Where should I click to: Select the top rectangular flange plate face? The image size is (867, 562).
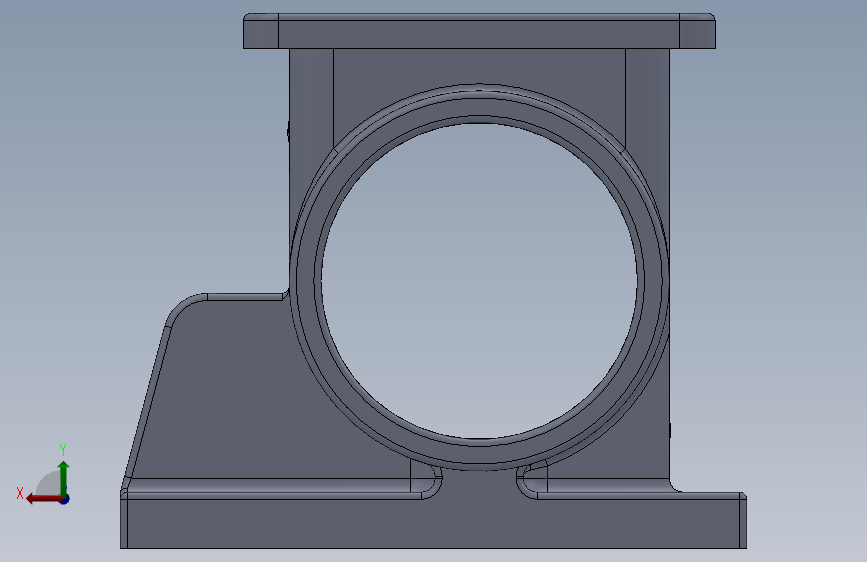pyautogui.click(x=479, y=35)
